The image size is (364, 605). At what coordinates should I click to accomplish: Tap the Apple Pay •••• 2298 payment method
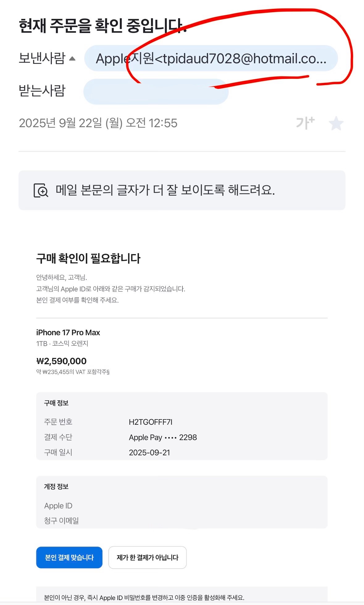pos(163,437)
